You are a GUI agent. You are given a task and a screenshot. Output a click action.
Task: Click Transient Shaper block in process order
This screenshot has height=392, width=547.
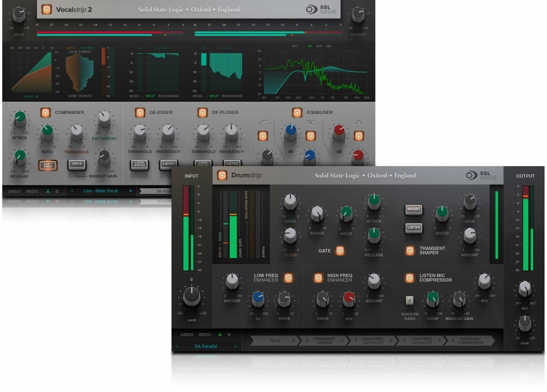(324, 341)
